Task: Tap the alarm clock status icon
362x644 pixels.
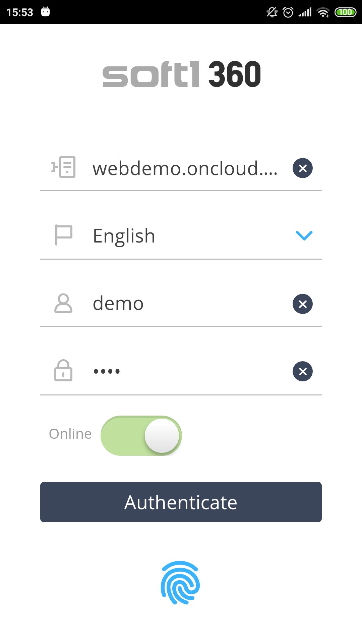Action: click(x=288, y=12)
